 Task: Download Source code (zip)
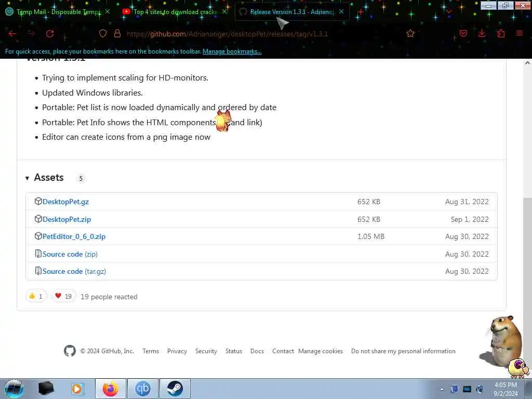(70, 254)
